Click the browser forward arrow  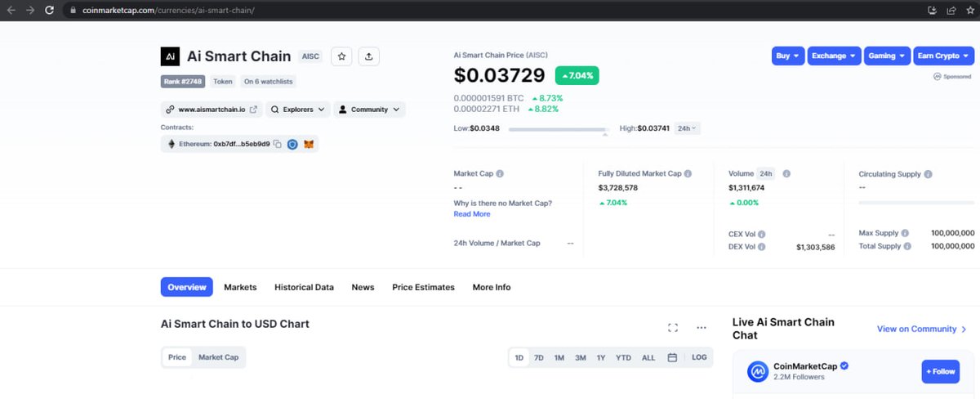(30, 10)
